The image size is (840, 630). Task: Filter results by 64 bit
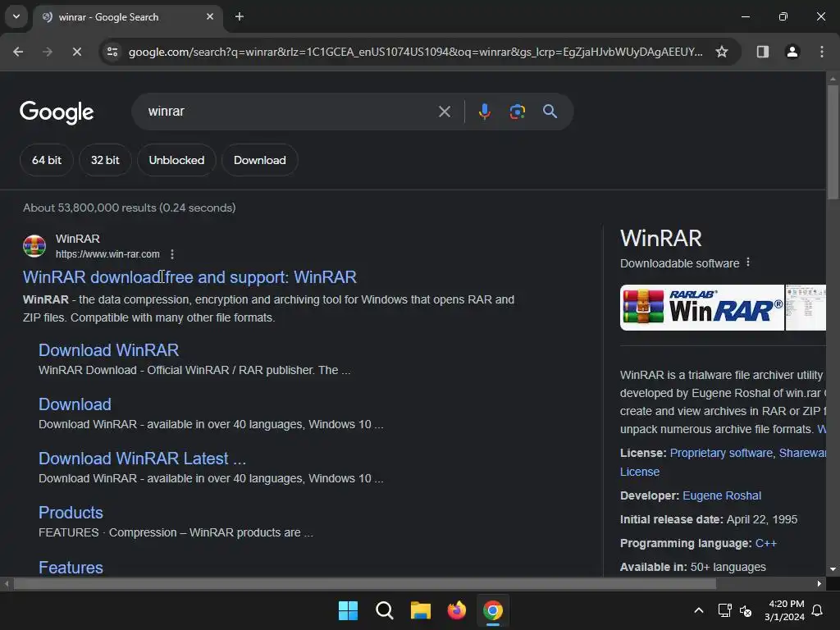[x=47, y=160]
